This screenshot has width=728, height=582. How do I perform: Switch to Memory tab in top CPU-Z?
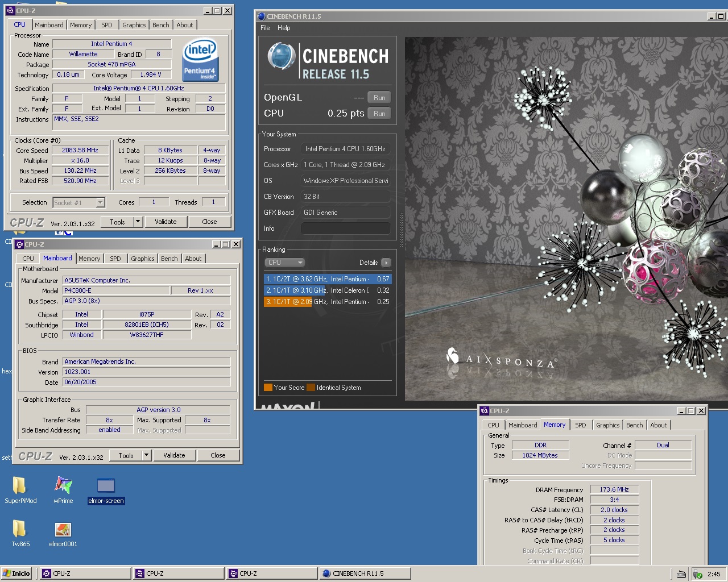point(81,25)
